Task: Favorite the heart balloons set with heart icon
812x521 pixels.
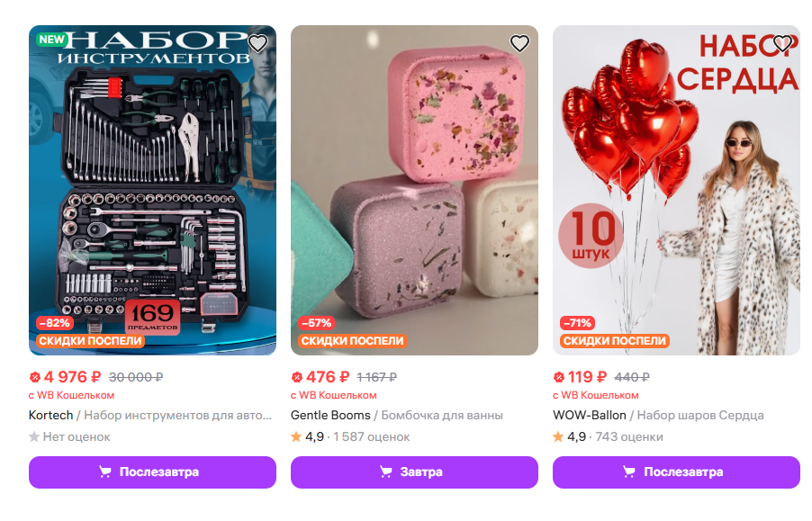Action: click(781, 43)
